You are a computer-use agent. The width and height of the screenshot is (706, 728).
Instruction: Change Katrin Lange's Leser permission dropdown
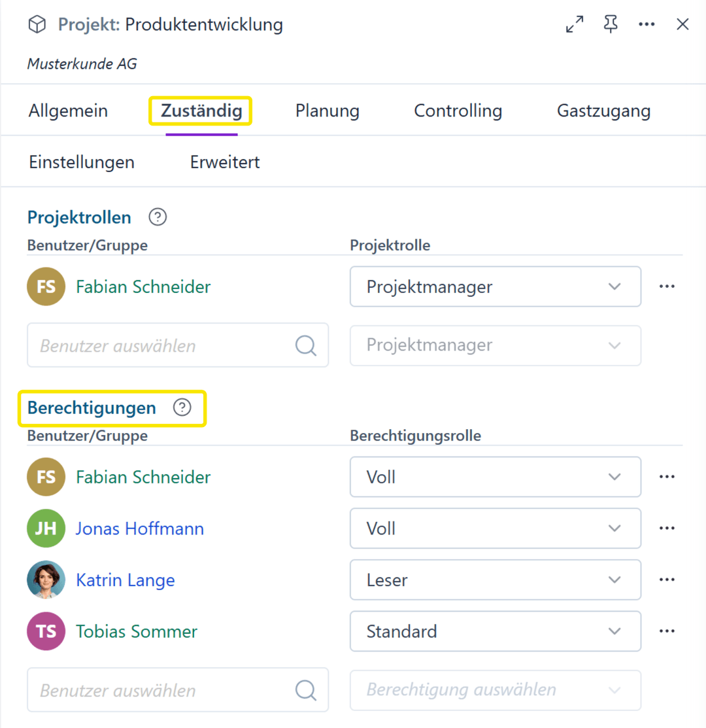(x=495, y=580)
